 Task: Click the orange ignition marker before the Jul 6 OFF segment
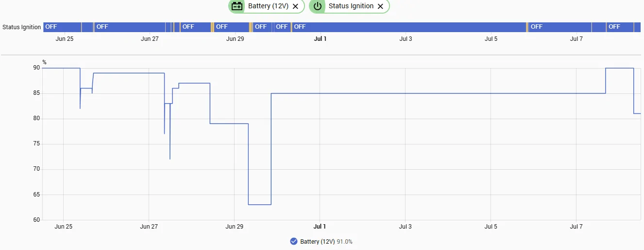click(527, 27)
